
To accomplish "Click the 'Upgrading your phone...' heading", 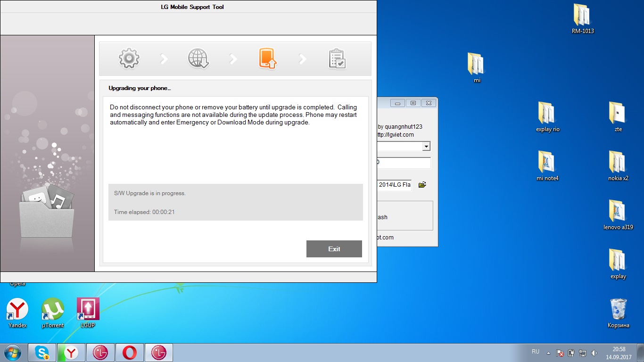I will [x=140, y=88].
